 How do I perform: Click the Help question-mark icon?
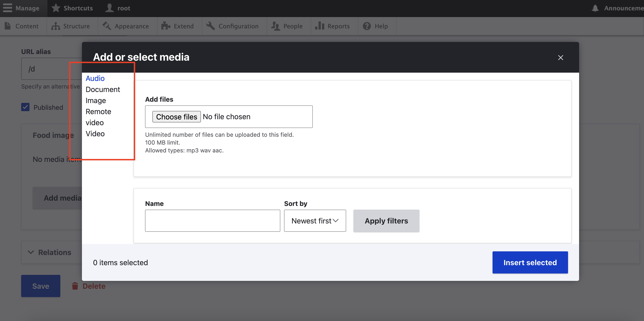pos(366,26)
